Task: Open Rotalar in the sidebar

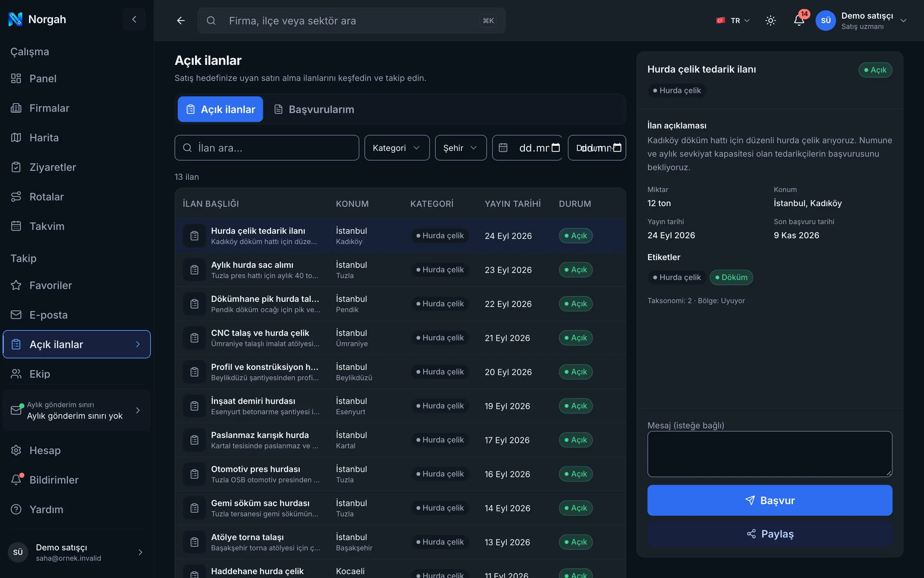Action: coord(76,197)
